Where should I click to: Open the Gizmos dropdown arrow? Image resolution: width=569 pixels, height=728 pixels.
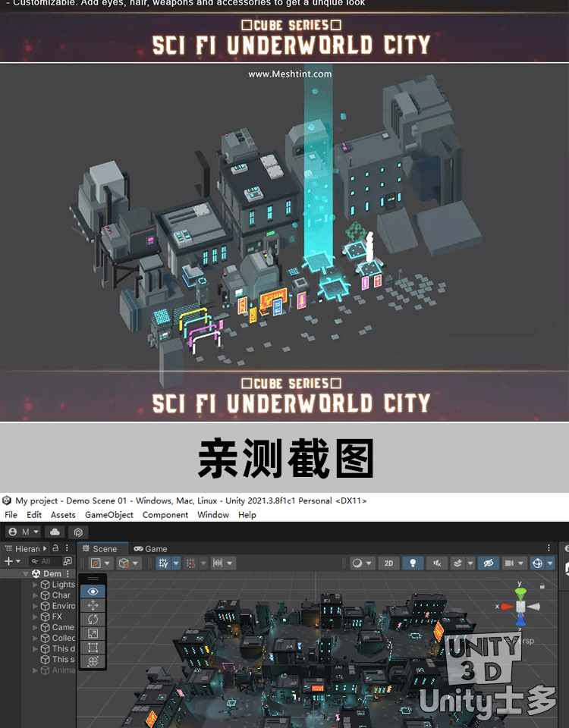click(x=550, y=563)
